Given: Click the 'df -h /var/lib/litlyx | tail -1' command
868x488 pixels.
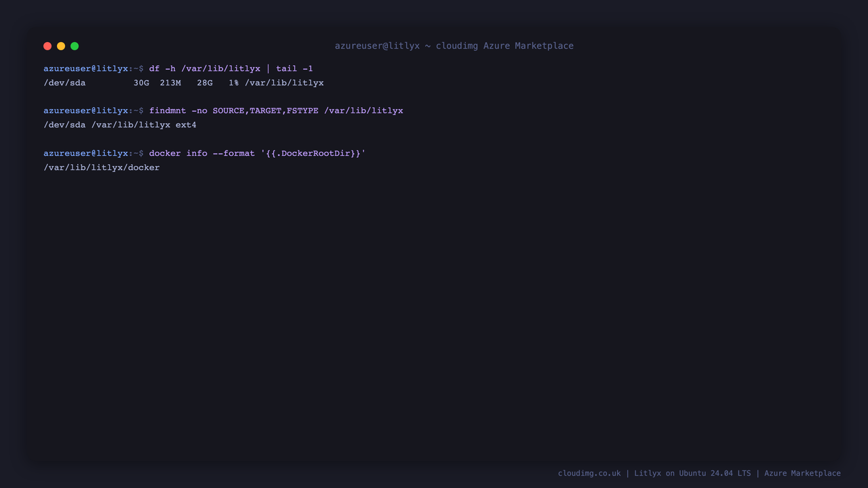Looking at the screenshot, I should click(231, 68).
